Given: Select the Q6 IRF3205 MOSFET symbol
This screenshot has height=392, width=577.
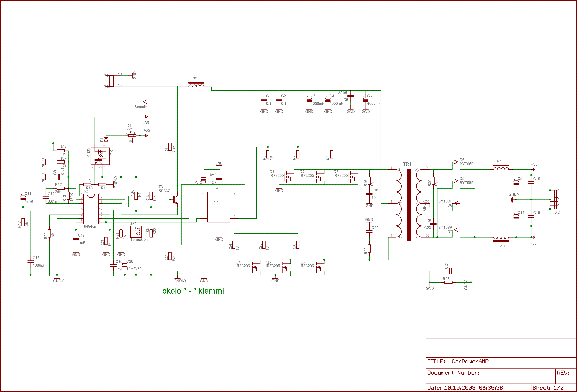Looking at the screenshot, I should tap(318, 267).
